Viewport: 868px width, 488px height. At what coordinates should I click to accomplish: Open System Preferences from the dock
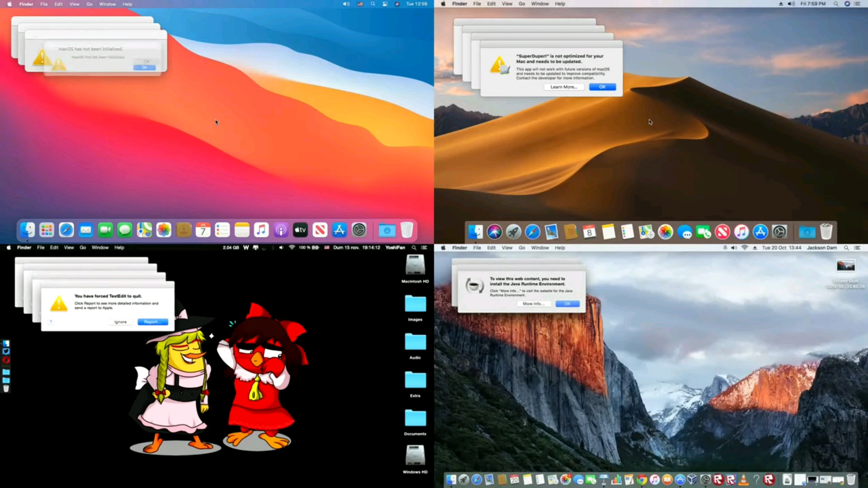coord(359,230)
